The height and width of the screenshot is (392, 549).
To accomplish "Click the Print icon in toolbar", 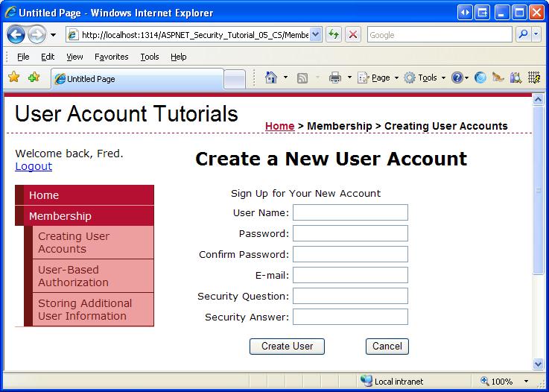I will coord(334,78).
